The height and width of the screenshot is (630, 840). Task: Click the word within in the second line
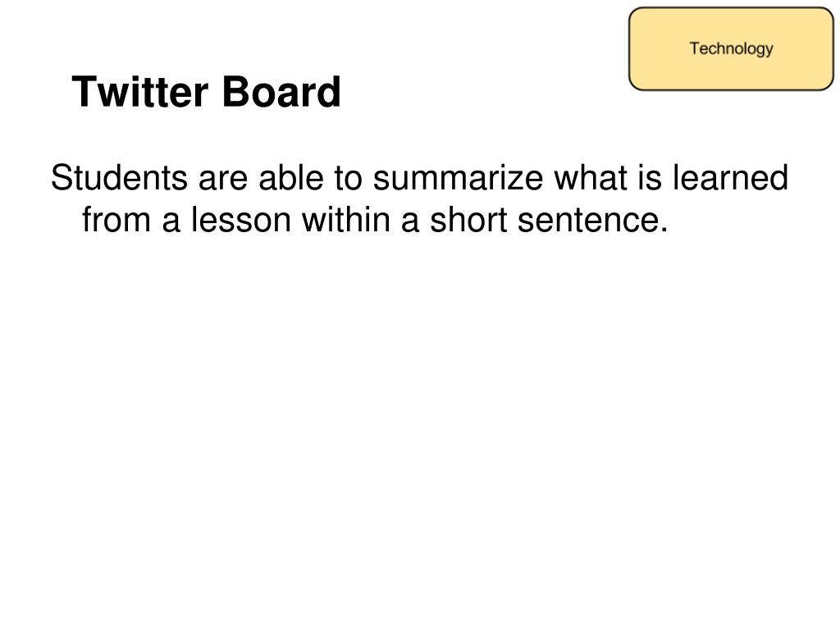click(x=346, y=220)
